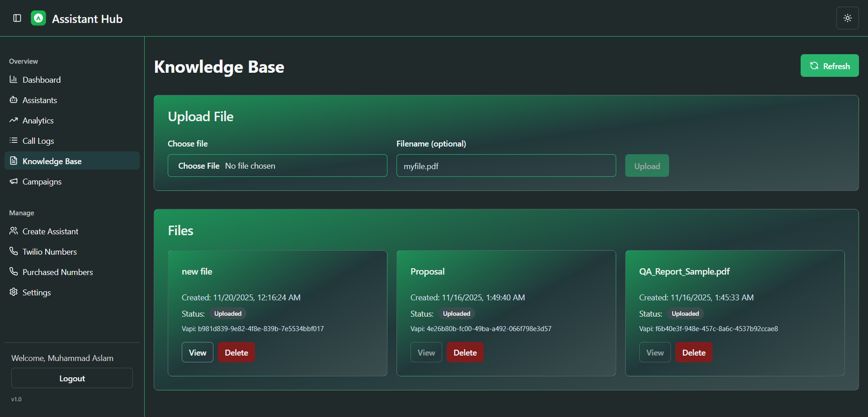868x417 pixels.
Task: Toggle the sidebar collapse icon
Action: [17, 18]
